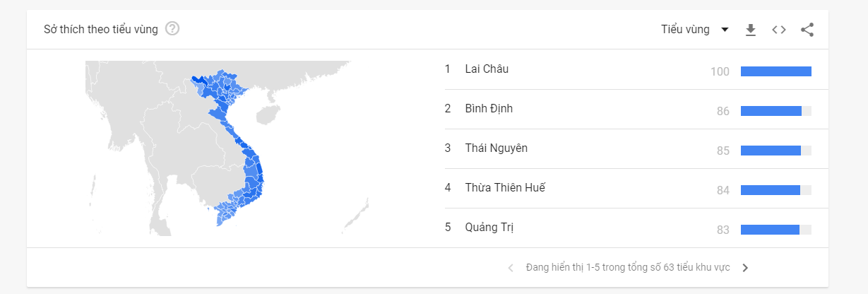Share the subregion interest chart
Image resolution: width=868 pixels, height=294 pixels.
pos(807,30)
